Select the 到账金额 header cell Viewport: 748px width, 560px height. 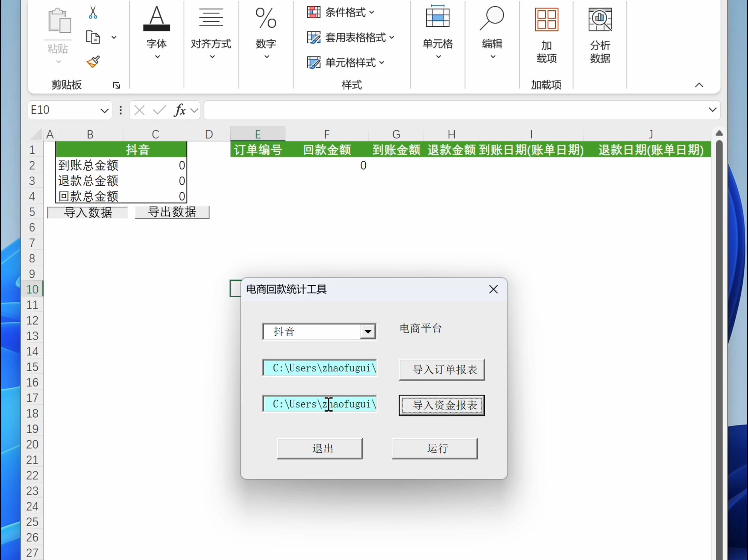[x=396, y=150]
